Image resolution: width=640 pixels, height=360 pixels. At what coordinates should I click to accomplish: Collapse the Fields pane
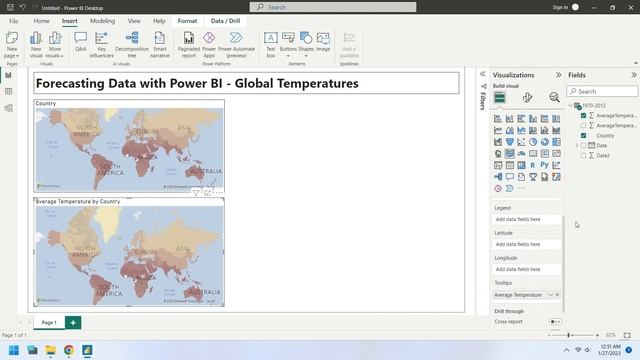pos(633,75)
